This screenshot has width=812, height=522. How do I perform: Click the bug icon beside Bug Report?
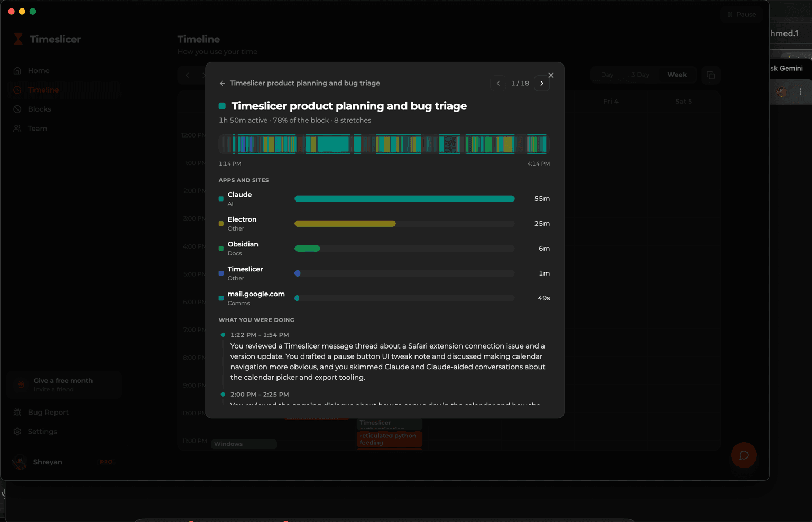click(17, 413)
